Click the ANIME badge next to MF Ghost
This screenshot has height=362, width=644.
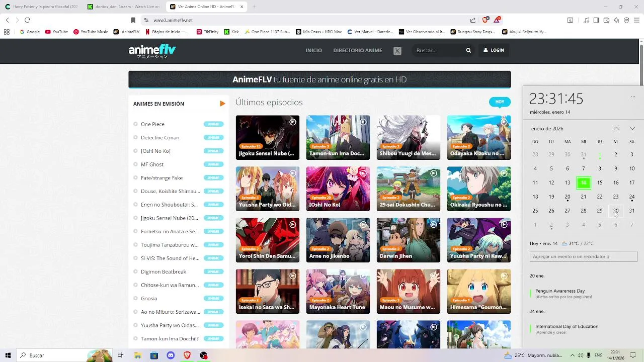click(x=213, y=164)
